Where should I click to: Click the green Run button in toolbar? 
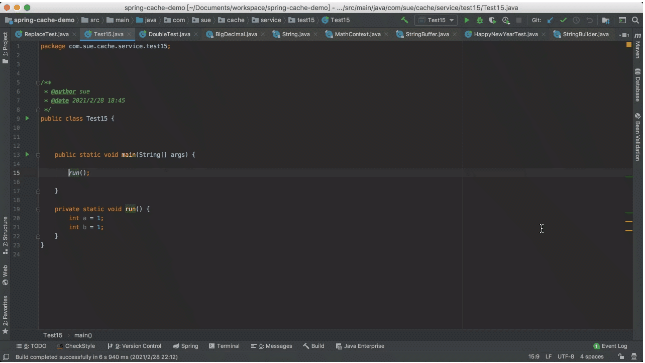tap(466, 20)
